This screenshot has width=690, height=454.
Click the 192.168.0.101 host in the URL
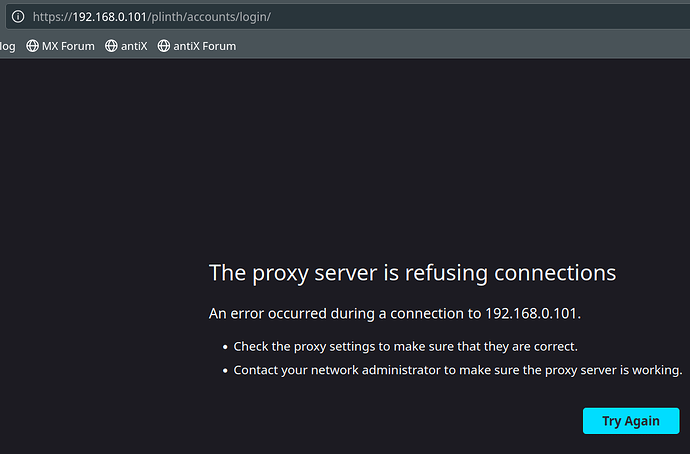pyautogui.click(x=110, y=18)
